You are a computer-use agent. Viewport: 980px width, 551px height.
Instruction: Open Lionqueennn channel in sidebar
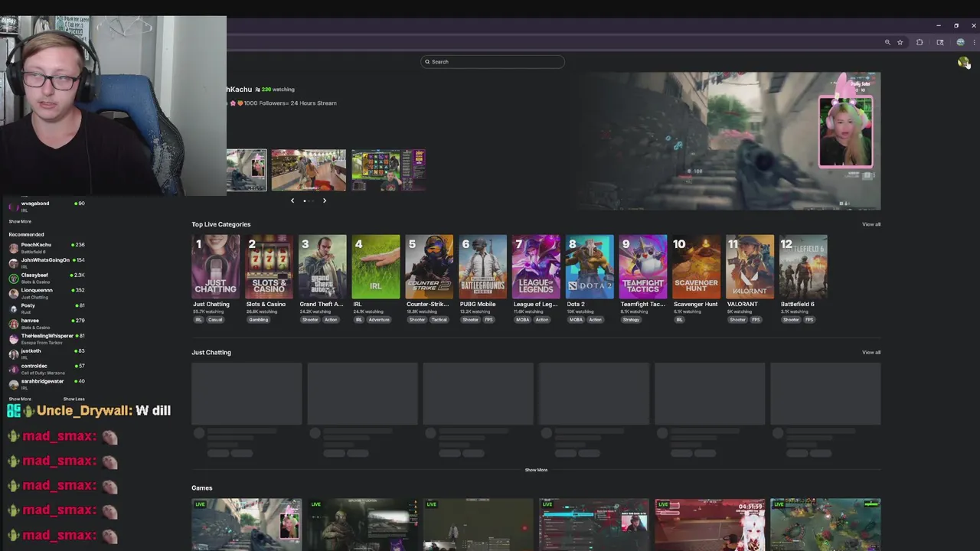pos(46,293)
